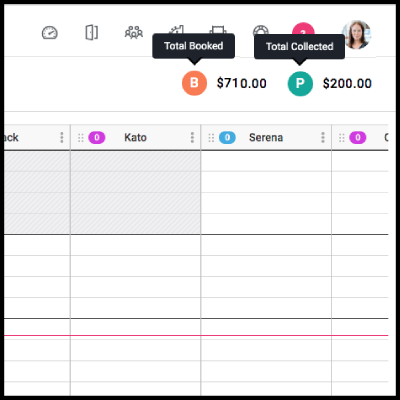Click the $710.00 booked total
The width and height of the screenshot is (400, 400).
click(242, 83)
